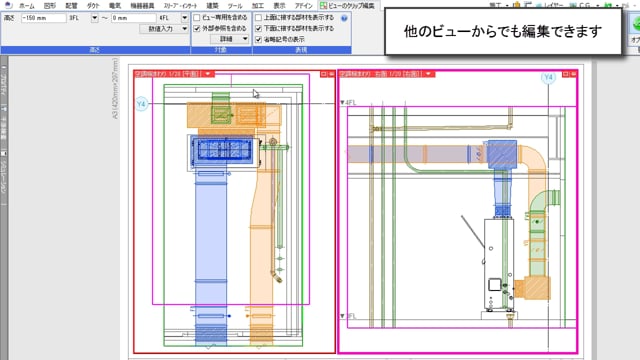Viewport: 640px width, 360px height.
Task: Uncheck 外部参照を含める checkbox
Action: 197,28
